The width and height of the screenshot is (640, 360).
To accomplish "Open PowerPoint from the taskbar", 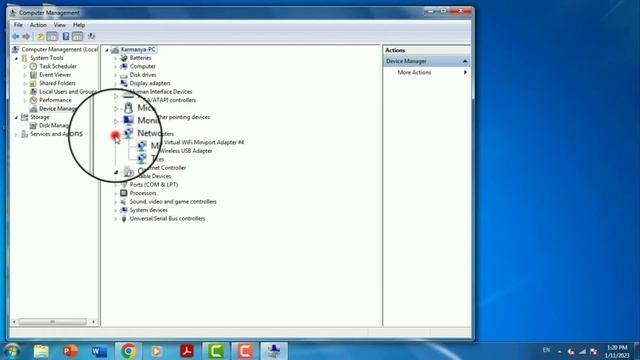I will tap(70, 351).
